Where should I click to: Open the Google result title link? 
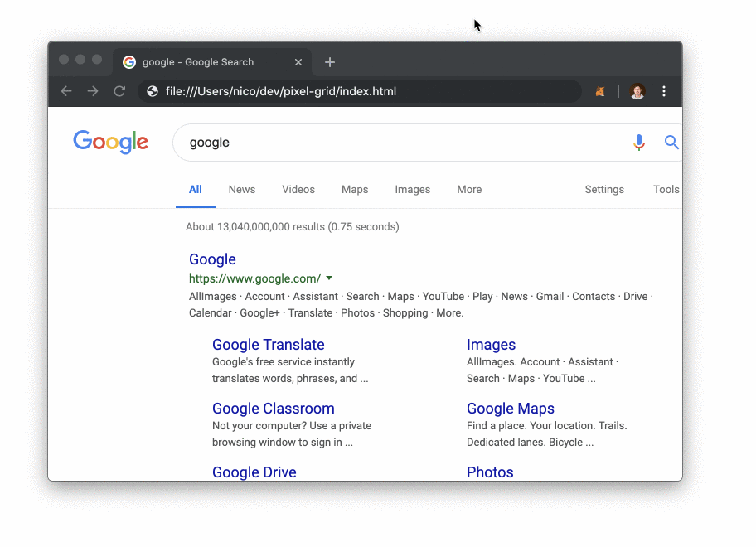[x=212, y=259]
